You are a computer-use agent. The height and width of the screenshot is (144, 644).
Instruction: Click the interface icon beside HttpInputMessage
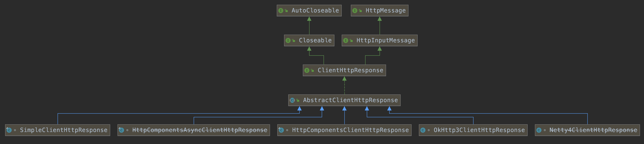(346, 40)
